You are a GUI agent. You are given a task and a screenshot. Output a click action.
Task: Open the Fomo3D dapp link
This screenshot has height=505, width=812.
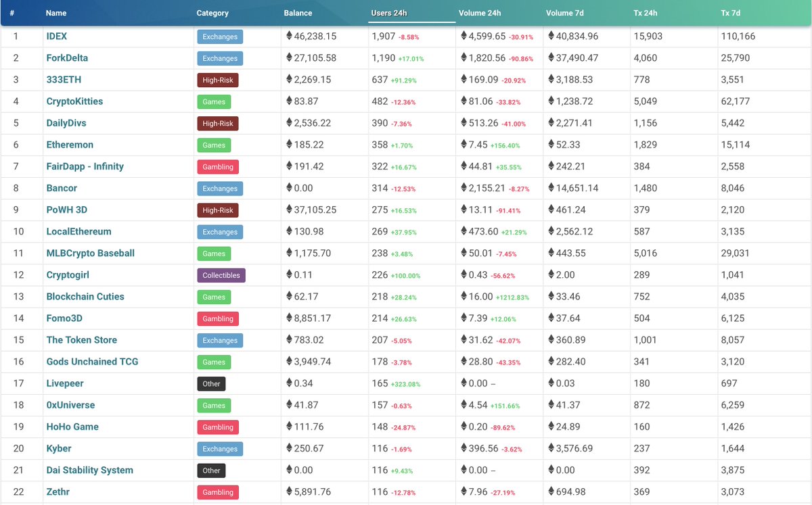coord(64,318)
